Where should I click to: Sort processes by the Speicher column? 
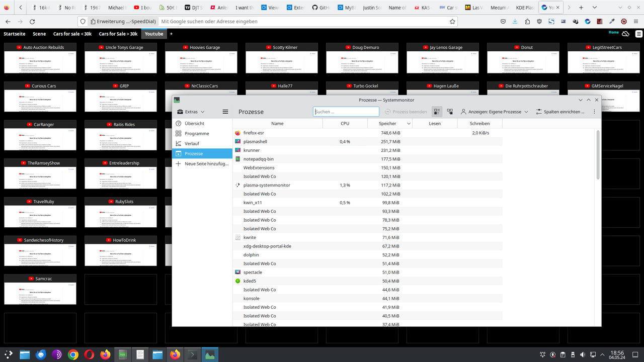(390, 123)
